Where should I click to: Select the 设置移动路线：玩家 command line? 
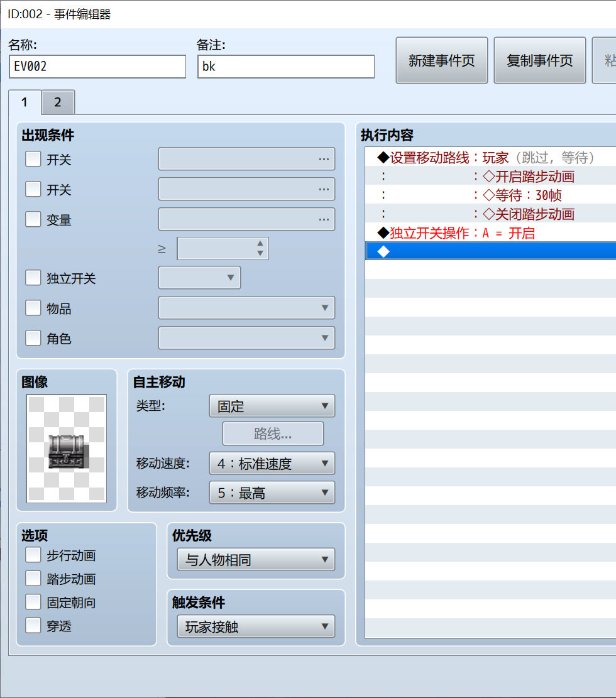pyautogui.click(x=490, y=158)
